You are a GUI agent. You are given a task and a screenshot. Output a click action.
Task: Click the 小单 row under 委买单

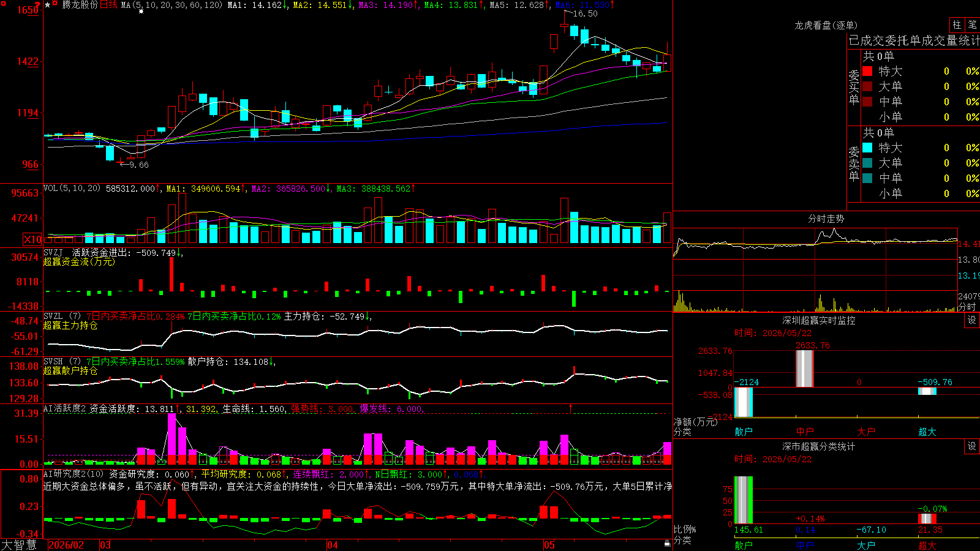pyautogui.click(x=921, y=117)
